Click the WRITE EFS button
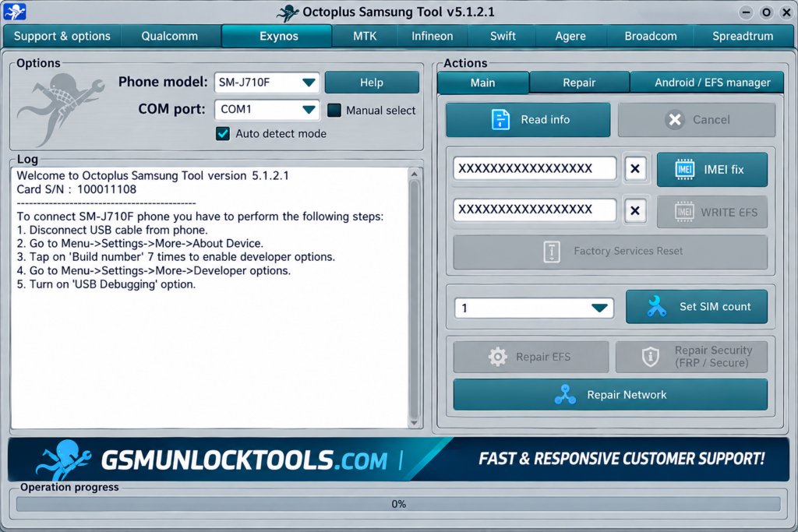Screen dimensions: 798x532 coord(712,212)
